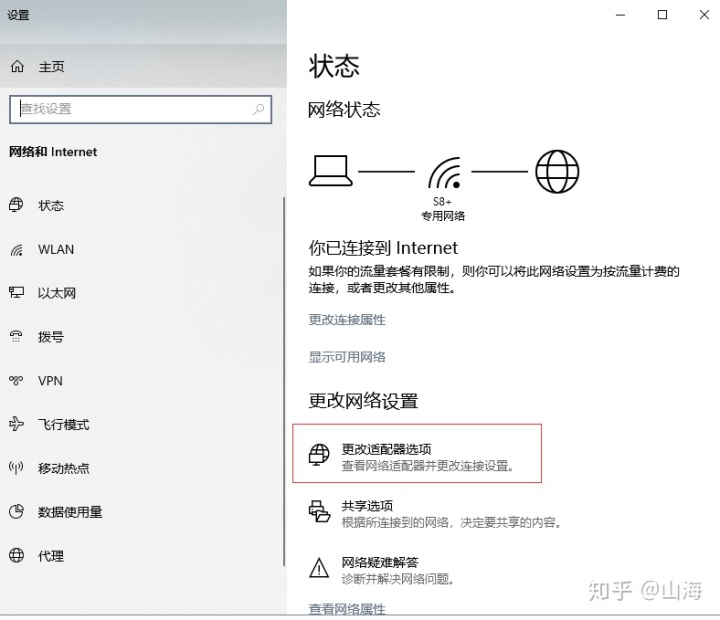Screen dimensions: 720x620
Task: Click the S8+ wifi signal icon
Action: tap(444, 173)
